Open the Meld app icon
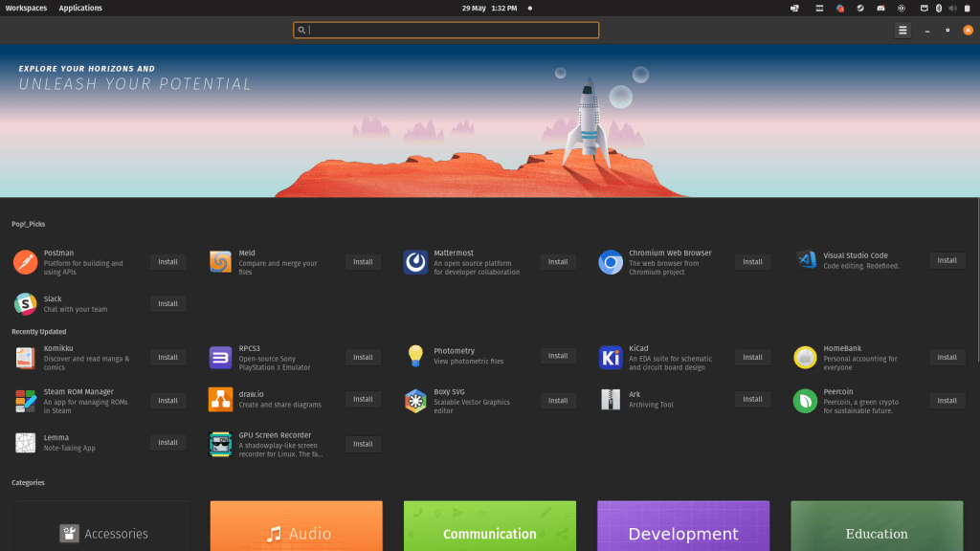Screen dimensions: 980x551 (220, 262)
